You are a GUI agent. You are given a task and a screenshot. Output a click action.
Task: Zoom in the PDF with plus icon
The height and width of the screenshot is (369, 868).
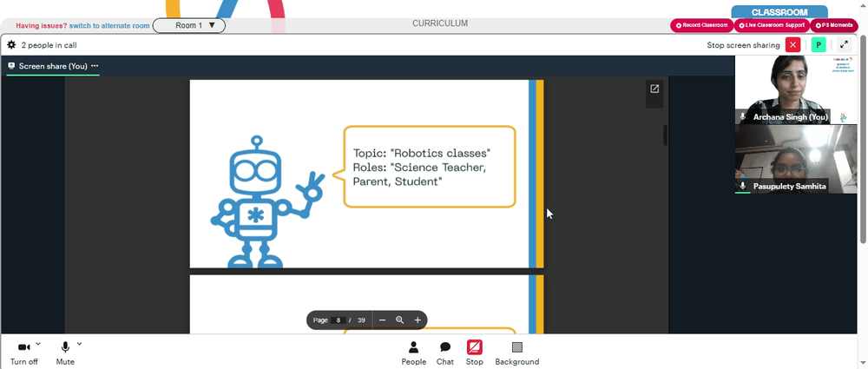[x=418, y=320]
